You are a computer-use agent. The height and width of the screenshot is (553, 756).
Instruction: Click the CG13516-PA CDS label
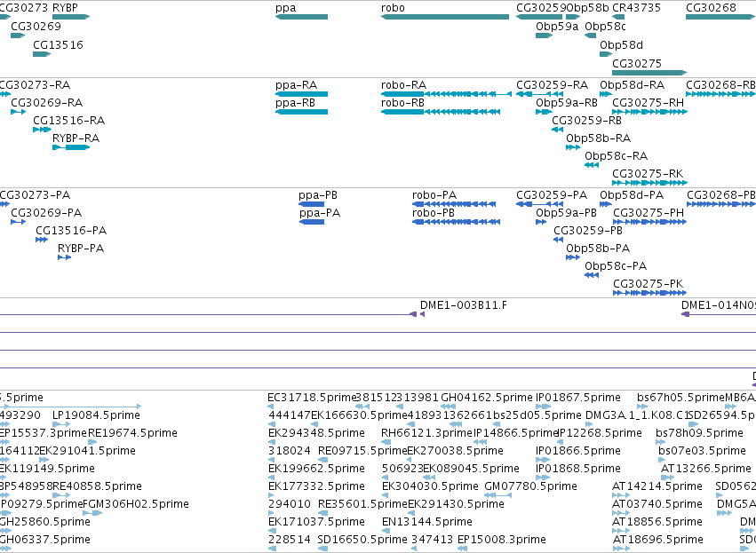pyautogui.click(x=71, y=231)
